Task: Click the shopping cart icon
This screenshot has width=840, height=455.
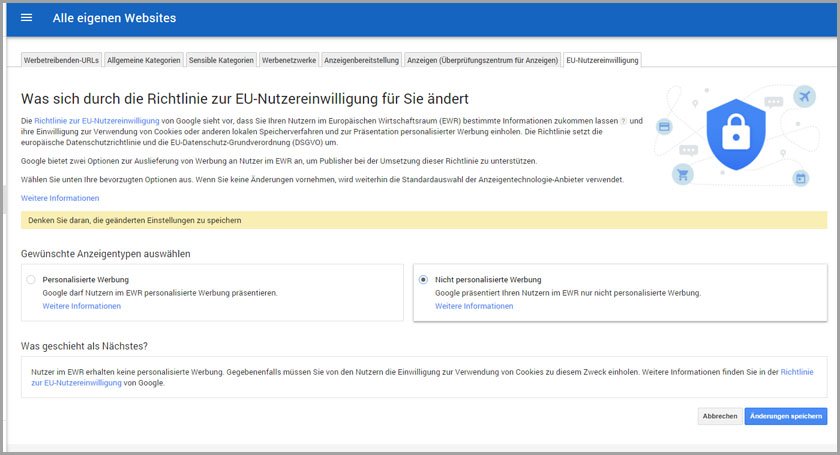Action: [682, 174]
